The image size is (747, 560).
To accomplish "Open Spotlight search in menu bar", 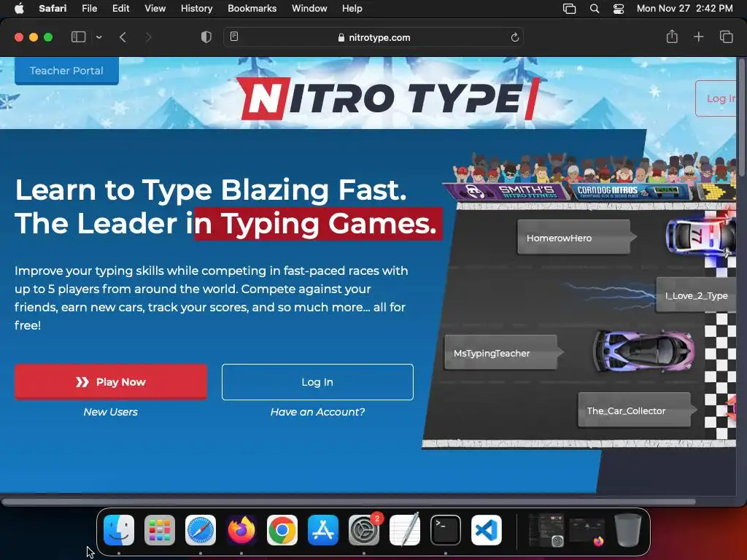I will pyautogui.click(x=594, y=9).
